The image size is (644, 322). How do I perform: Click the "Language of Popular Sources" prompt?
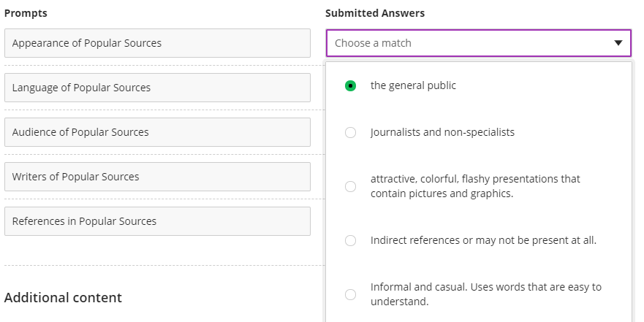(x=157, y=88)
